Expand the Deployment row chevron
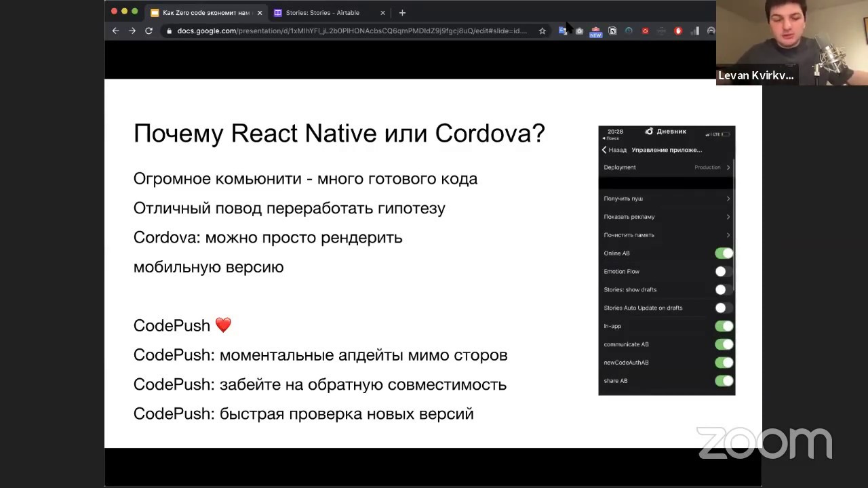Screen dimensions: 868x488 click(728, 167)
